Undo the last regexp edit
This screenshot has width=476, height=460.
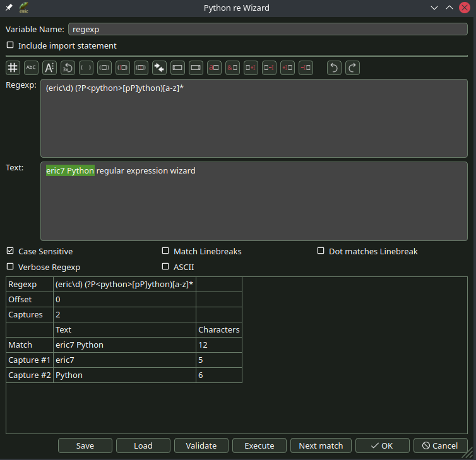tap(334, 68)
